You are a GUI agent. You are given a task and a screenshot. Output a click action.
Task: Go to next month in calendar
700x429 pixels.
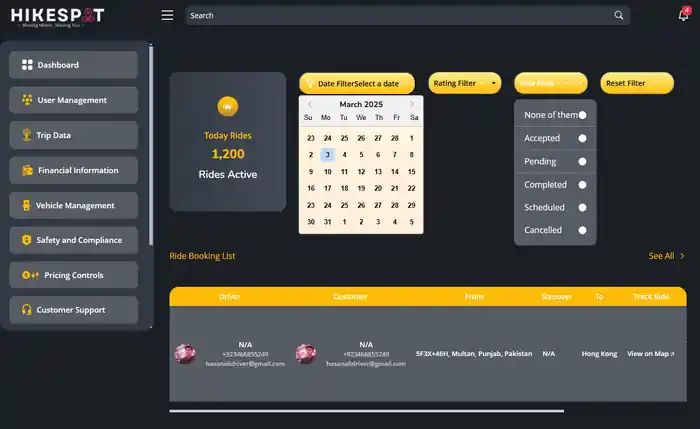click(x=412, y=104)
